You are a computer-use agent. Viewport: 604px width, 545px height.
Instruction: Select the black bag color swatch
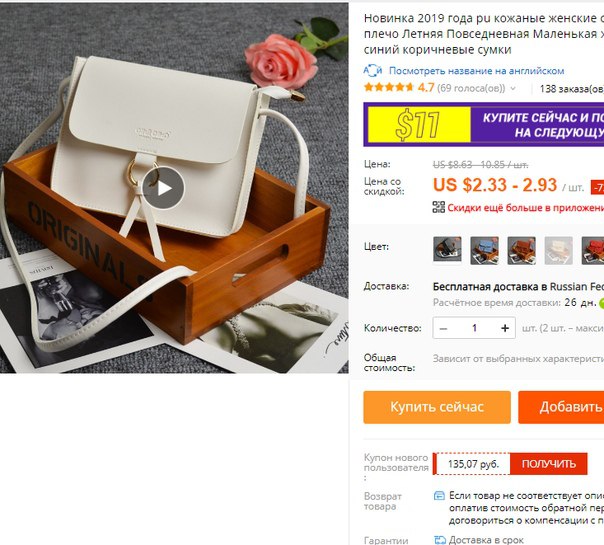tap(447, 250)
